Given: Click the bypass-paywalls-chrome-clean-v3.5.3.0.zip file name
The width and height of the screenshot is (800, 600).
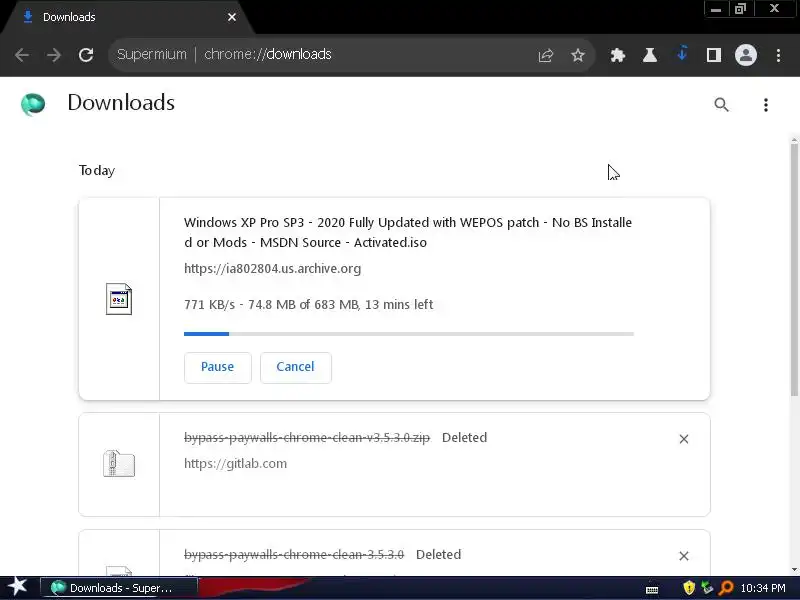Looking at the screenshot, I should coord(307,438).
